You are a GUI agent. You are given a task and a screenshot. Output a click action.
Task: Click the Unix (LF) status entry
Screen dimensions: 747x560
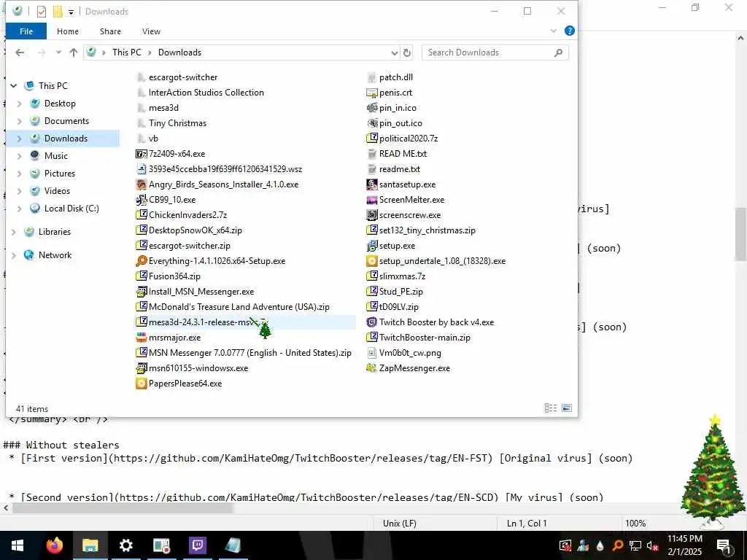point(400,524)
